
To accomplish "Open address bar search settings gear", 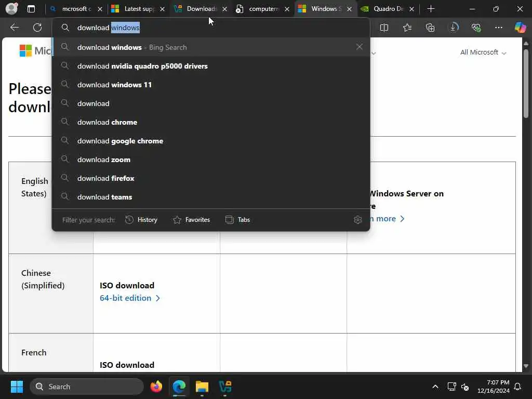I will tap(357, 220).
